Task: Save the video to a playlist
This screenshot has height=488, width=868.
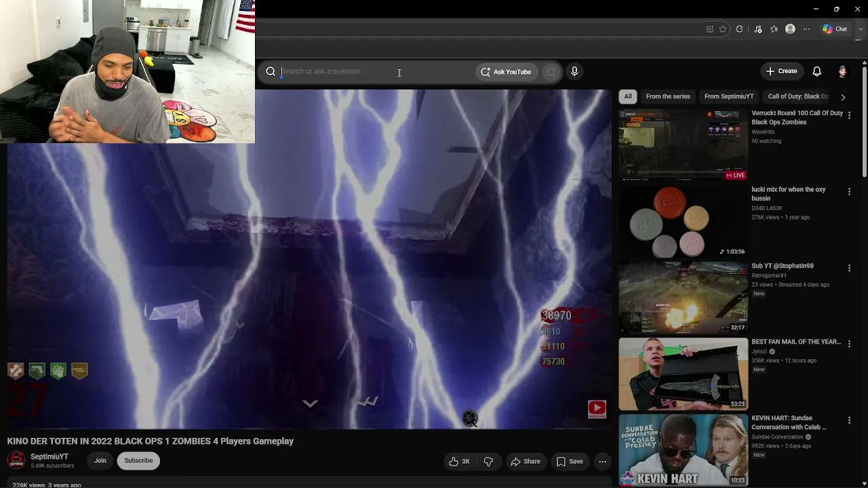Action: (570, 462)
